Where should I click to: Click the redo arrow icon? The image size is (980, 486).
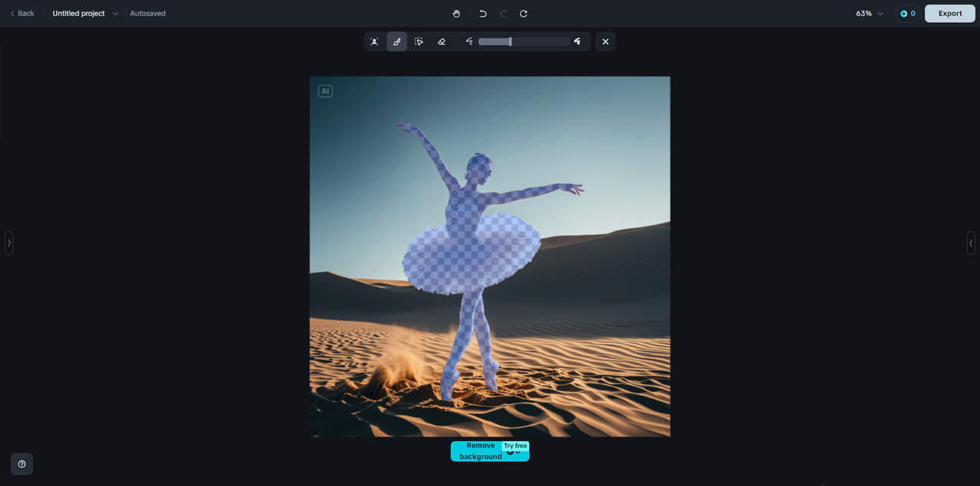(504, 14)
